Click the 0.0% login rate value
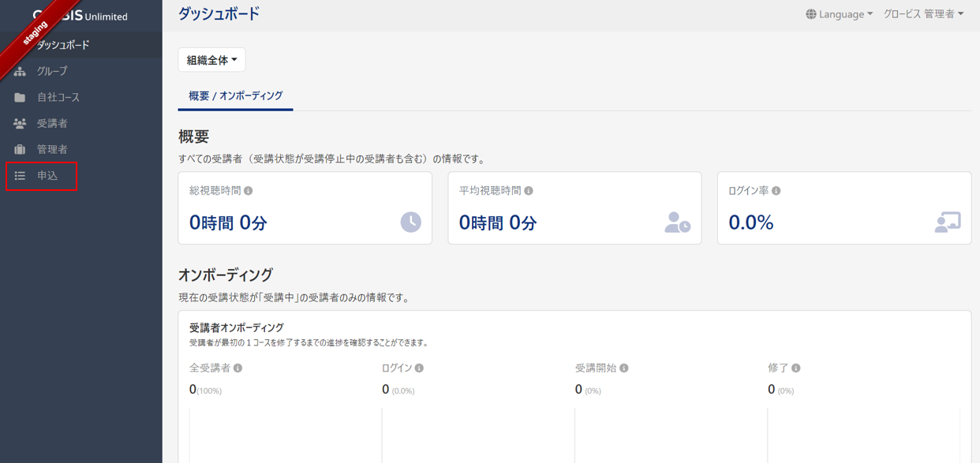The image size is (980, 463). [751, 223]
